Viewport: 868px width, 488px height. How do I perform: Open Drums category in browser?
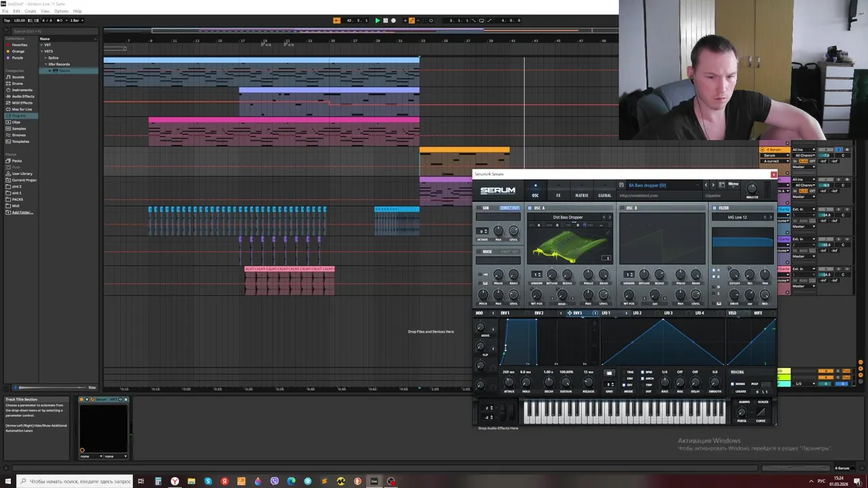point(18,83)
